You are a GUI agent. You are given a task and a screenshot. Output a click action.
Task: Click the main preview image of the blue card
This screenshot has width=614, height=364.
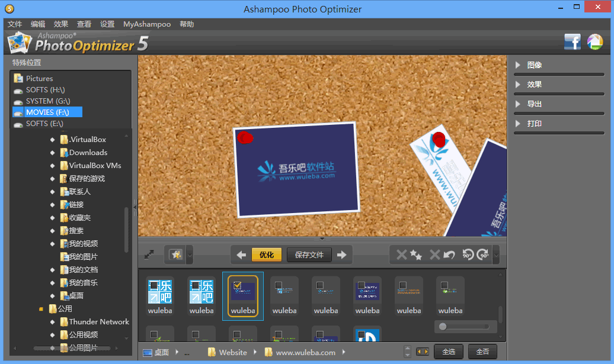pos(296,170)
